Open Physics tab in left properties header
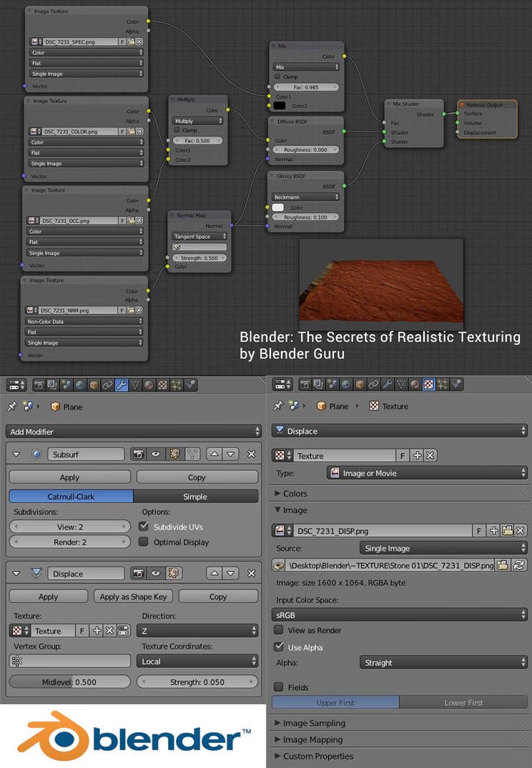The width and height of the screenshot is (532, 768). tap(190, 385)
